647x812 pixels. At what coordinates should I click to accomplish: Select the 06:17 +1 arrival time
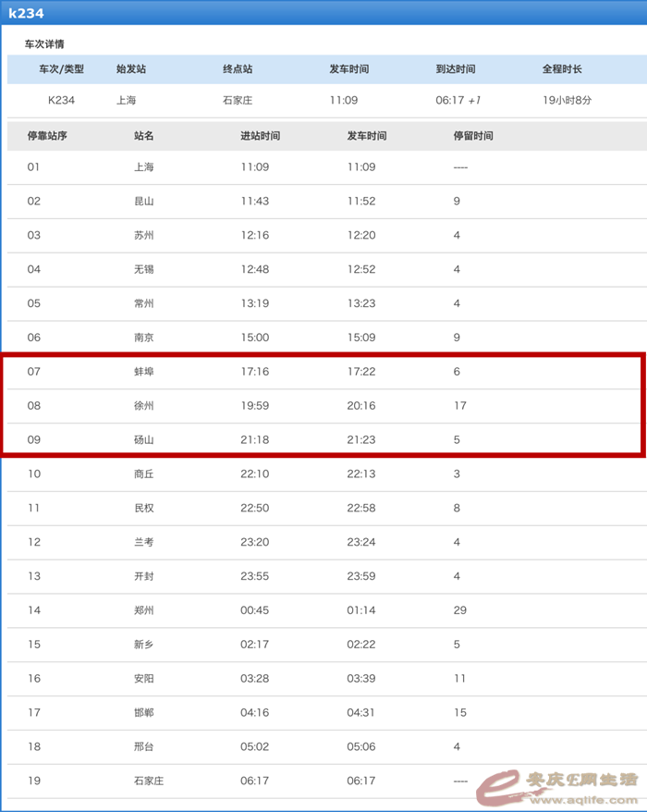(458, 100)
